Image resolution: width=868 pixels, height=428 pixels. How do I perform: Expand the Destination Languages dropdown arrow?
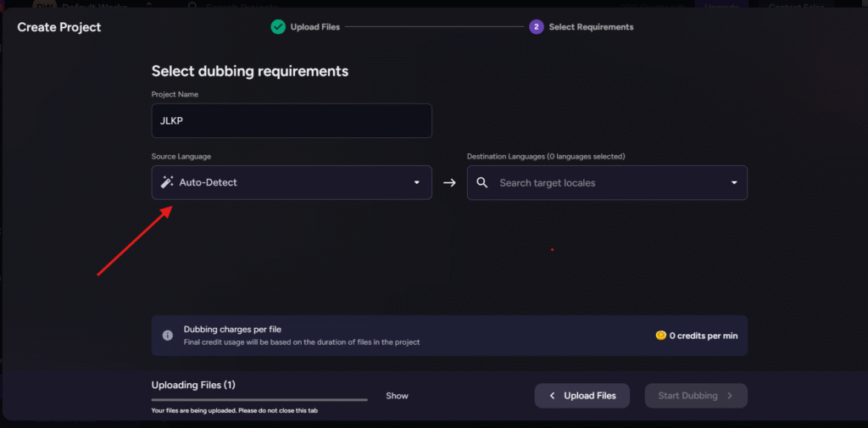click(x=734, y=183)
